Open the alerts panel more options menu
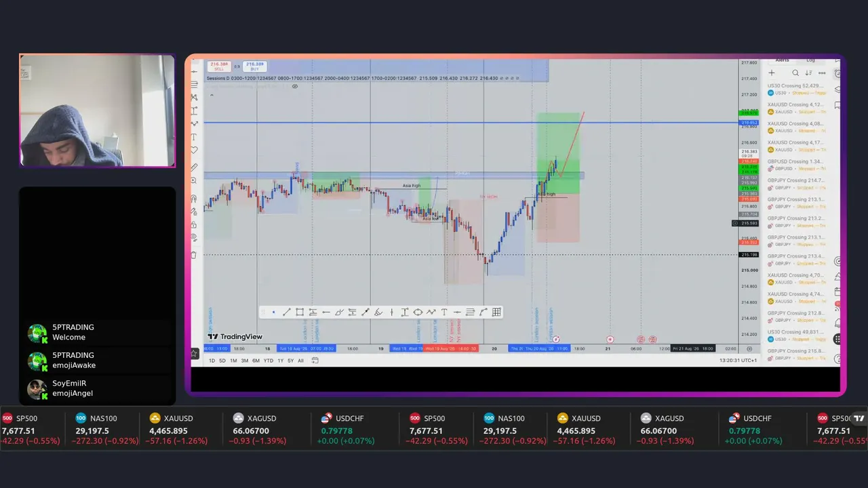 (822, 73)
